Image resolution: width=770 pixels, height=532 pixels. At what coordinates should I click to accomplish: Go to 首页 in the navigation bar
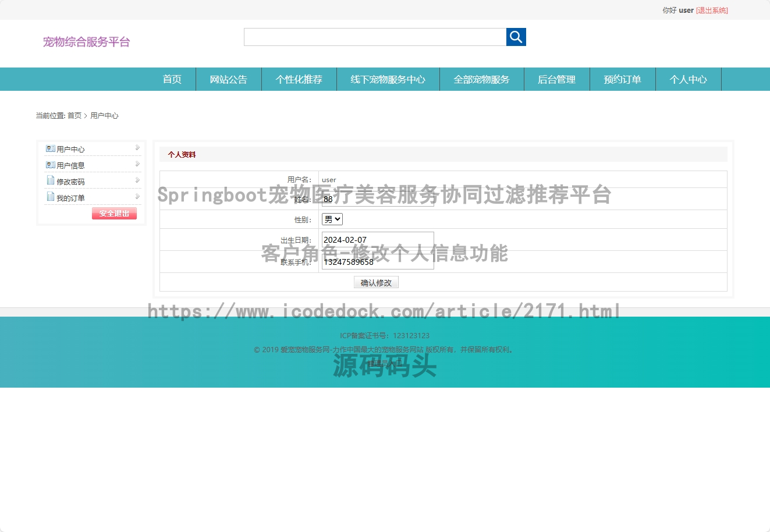pos(172,79)
